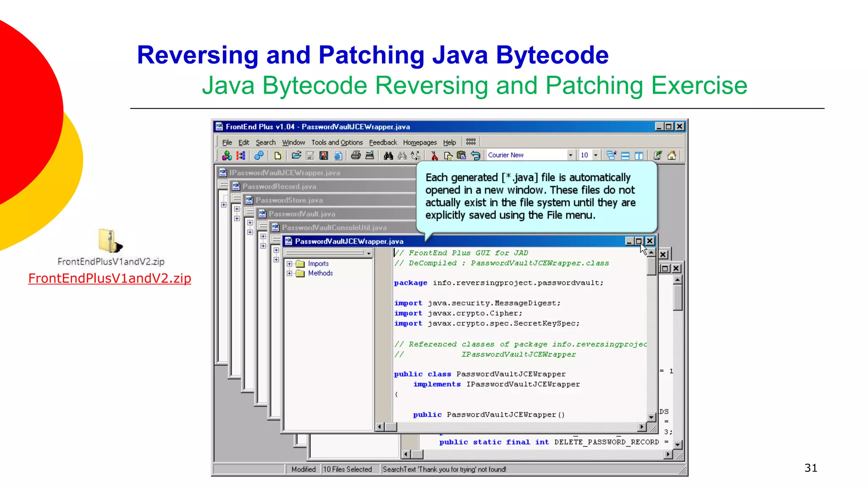Screen dimensions: 868x488
Task: Expand the tree node in the IPasswordVaultJCEWrapper.java window
Action: (223, 205)
